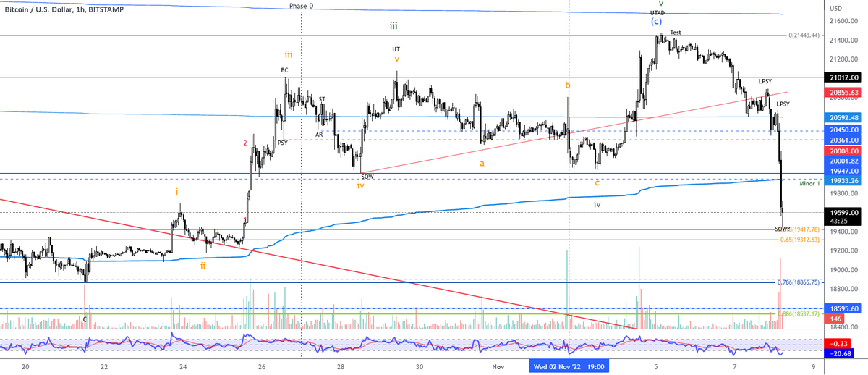The image size is (868, 375).
Task: Select the 19800.00 price axis tick
Action: tap(844, 193)
